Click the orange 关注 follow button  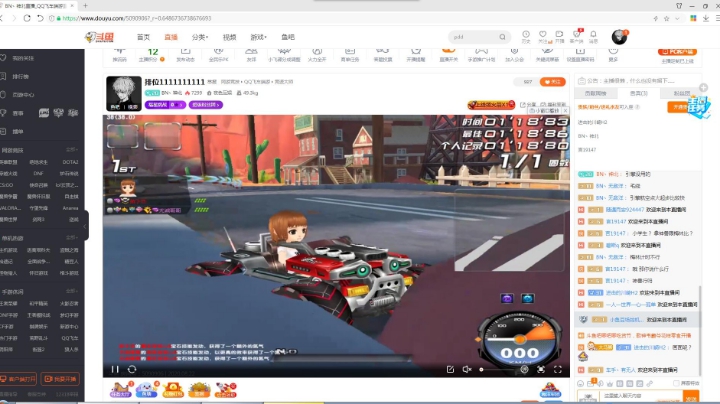tap(552, 82)
